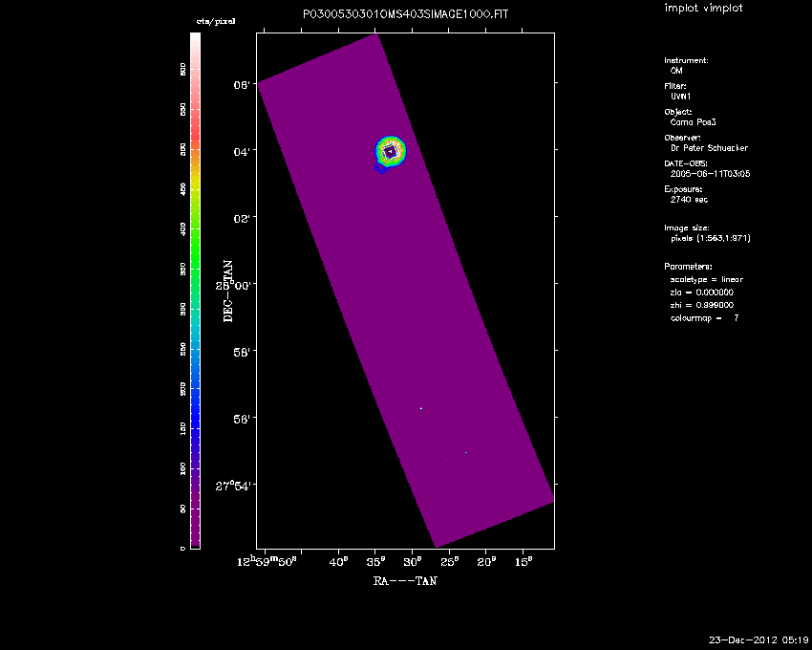Click the white top of the colour bar
Viewport: 812px width, 650px height.
click(x=195, y=40)
